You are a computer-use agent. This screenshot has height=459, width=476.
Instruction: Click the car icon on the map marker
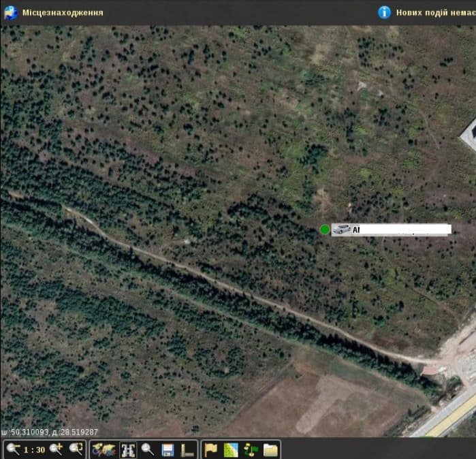coord(341,229)
